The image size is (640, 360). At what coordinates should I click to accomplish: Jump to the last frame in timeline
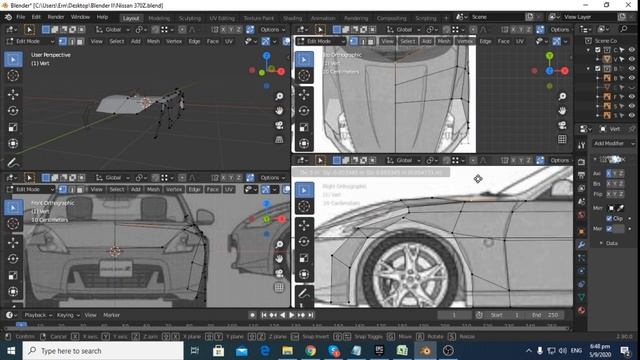click(x=311, y=315)
